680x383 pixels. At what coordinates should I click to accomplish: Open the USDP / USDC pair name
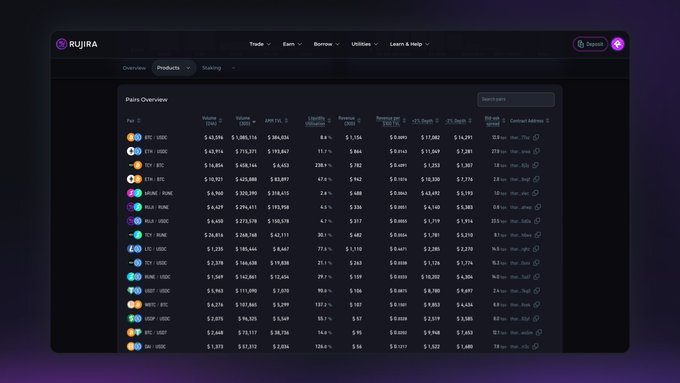click(157, 318)
